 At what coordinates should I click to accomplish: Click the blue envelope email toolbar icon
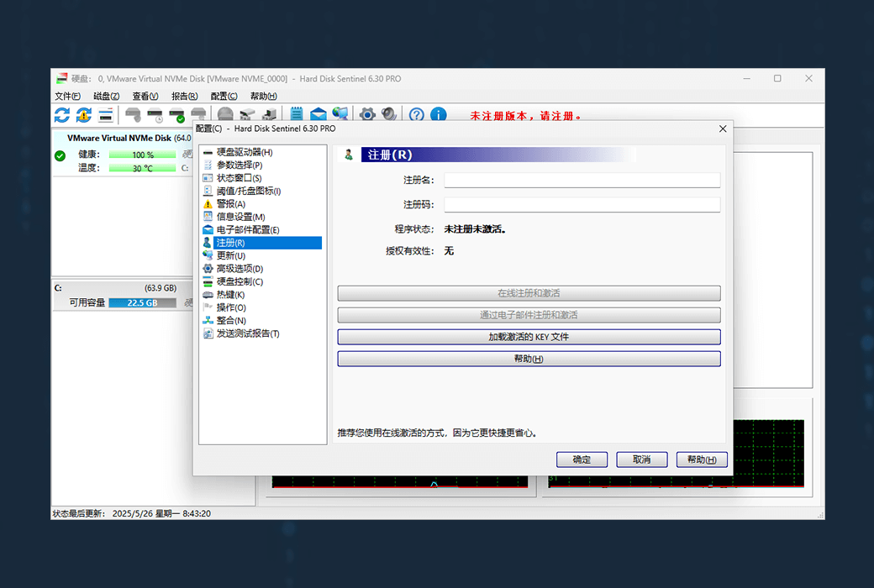(319, 114)
